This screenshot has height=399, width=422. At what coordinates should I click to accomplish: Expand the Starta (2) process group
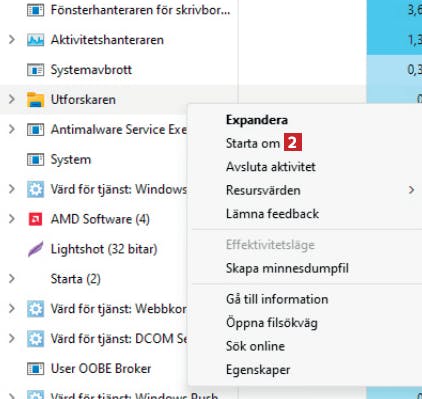click(x=12, y=279)
